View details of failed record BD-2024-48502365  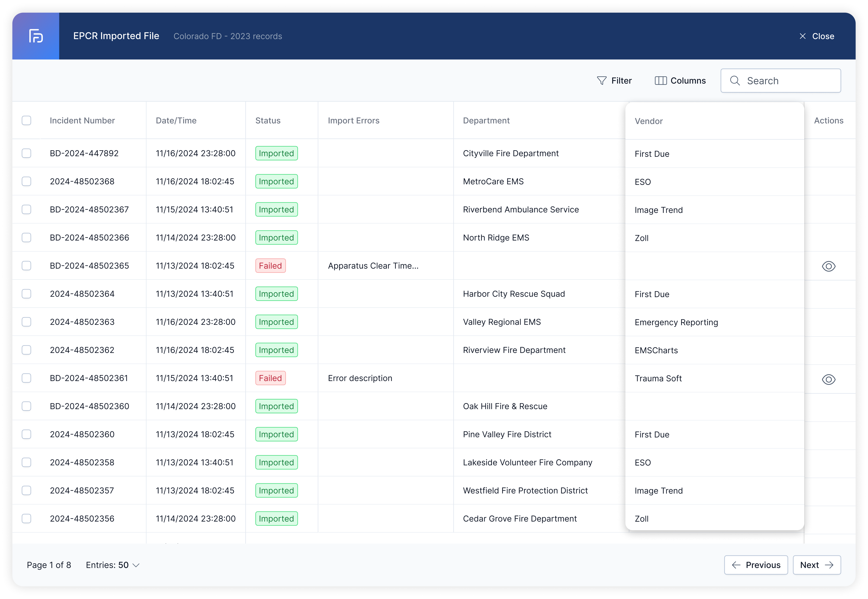pos(829,266)
